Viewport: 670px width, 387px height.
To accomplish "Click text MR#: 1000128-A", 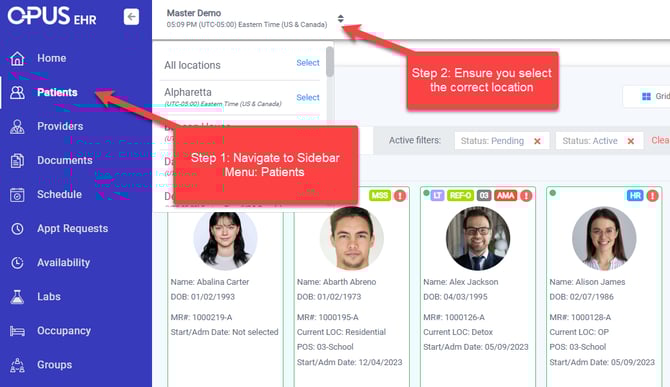I will [x=580, y=317].
